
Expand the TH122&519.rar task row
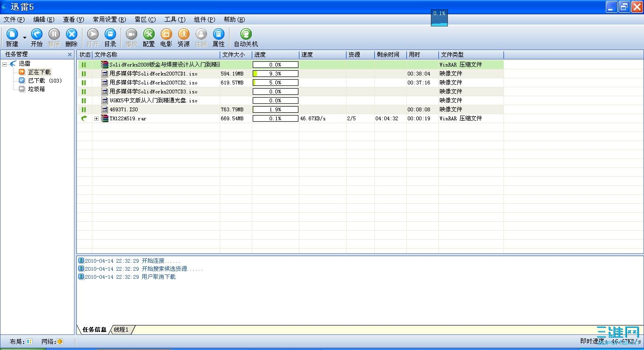coord(97,118)
